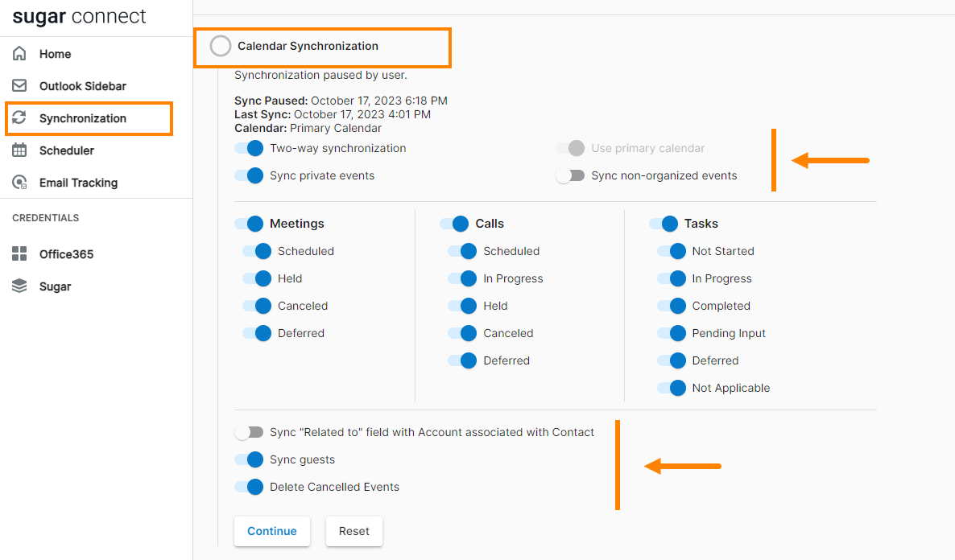Click the Sugar stacked layers icon
This screenshot has height=560, width=955.
coord(19,286)
